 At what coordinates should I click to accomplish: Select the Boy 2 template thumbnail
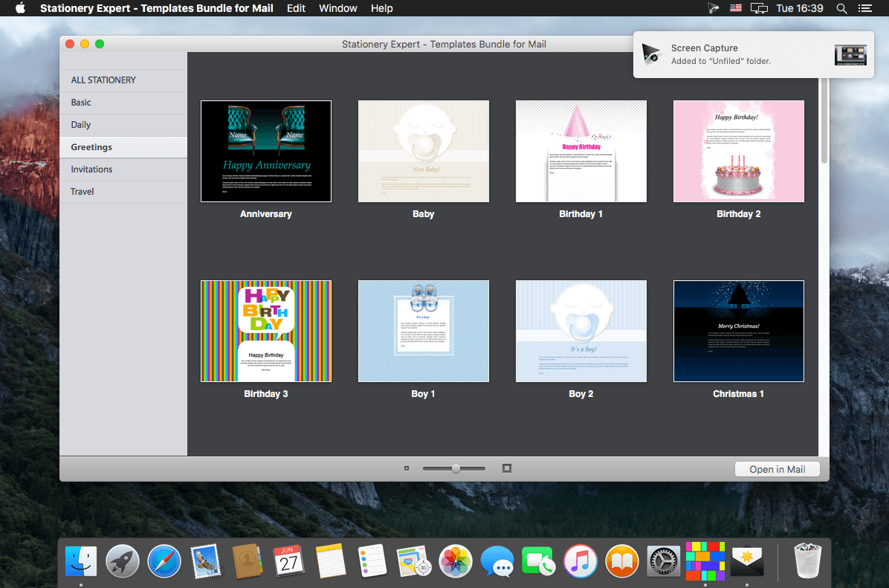click(x=581, y=331)
